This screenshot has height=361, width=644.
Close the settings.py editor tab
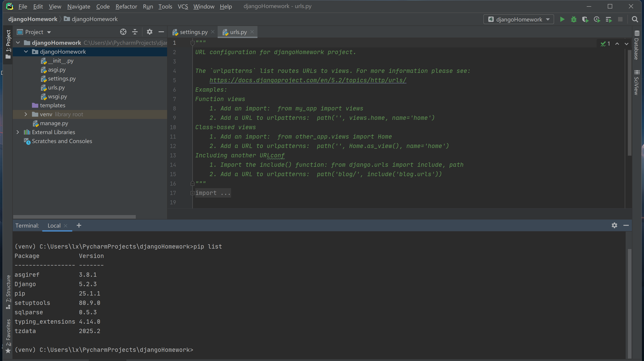pyautogui.click(x=213, y=32)
